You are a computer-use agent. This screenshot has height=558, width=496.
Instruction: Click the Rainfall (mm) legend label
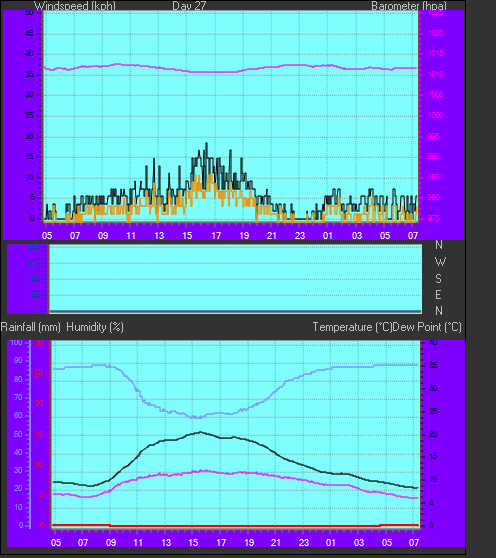(x=31, y=327)
